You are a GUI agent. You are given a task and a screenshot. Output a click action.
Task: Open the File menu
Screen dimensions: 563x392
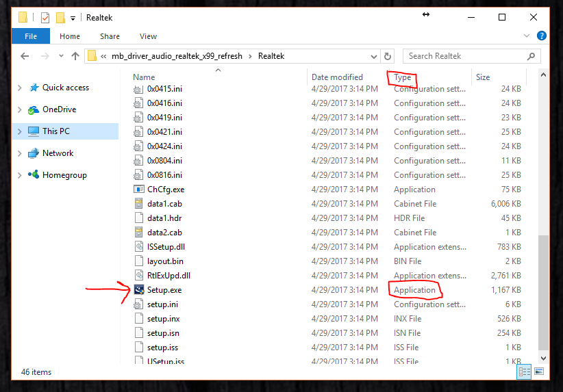(31, 36)
